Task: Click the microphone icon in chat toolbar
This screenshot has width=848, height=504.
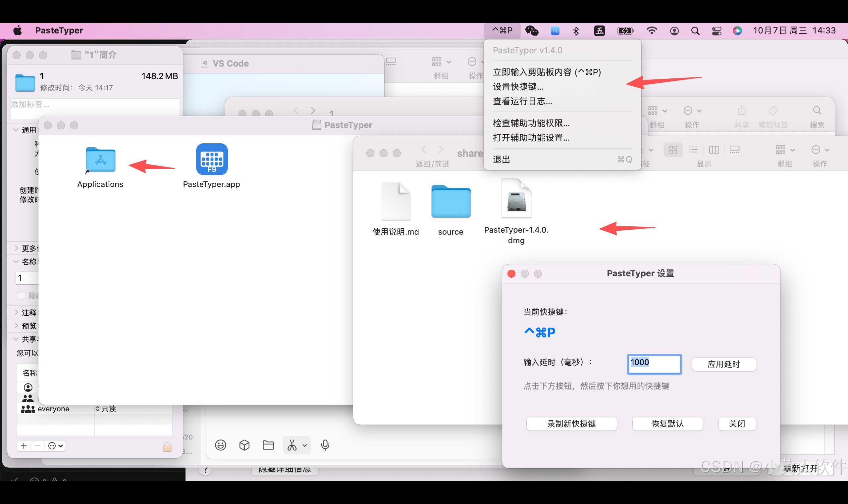Action: click(x=325, y=445)
